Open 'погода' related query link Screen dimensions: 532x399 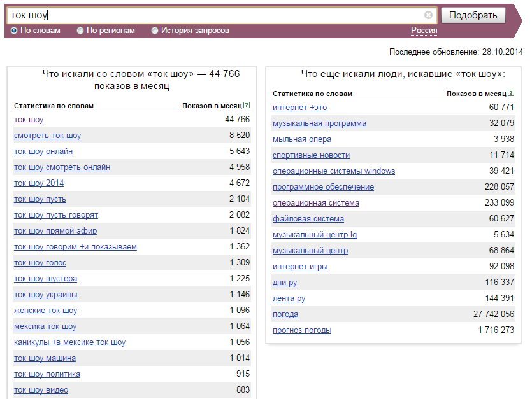[x=285, y=315]
